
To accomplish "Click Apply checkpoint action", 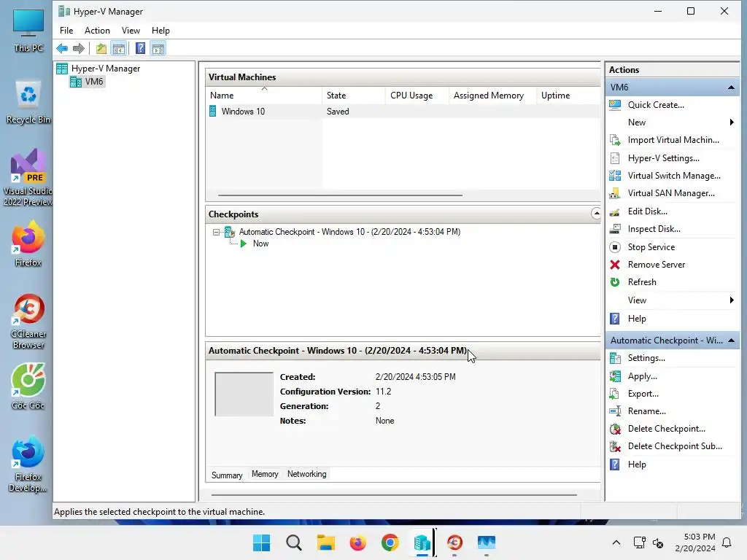I will point(642,376).
